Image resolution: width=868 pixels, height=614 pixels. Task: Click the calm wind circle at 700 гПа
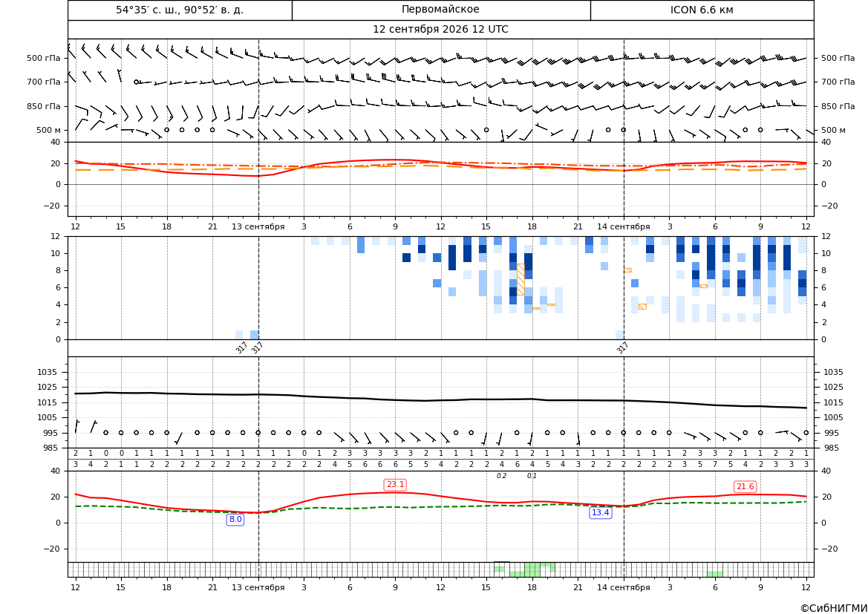136,82
